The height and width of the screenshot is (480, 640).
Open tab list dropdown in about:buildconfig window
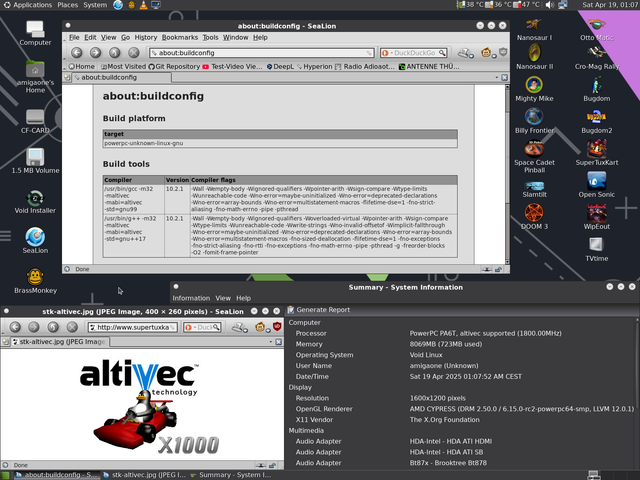496,77
